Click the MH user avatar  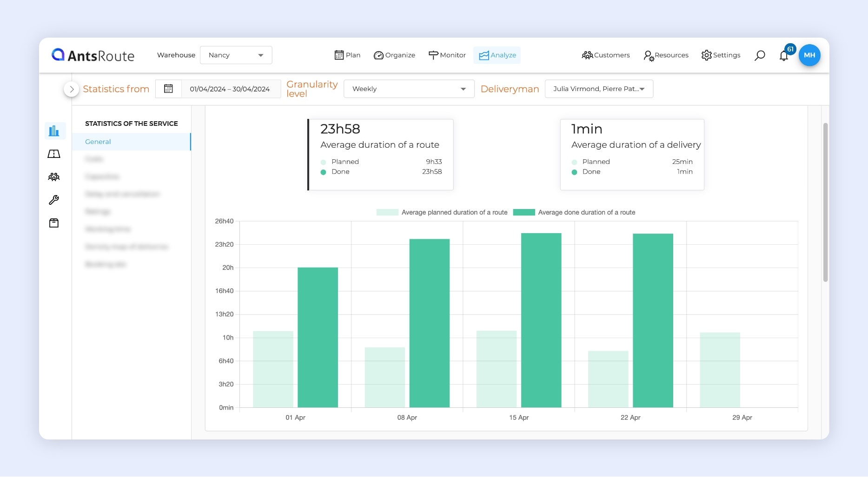[809, 55]
